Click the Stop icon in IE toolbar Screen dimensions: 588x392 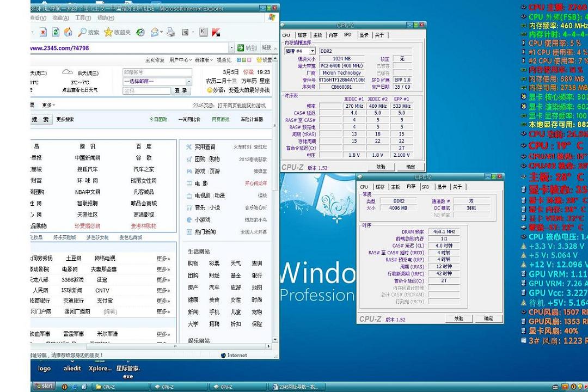coord(43,32)
